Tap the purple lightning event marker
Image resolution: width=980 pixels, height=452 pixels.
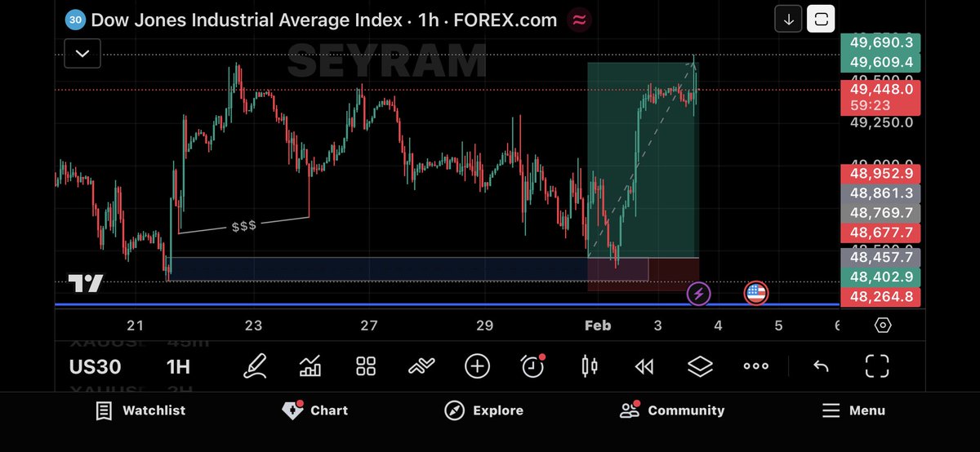698,294
